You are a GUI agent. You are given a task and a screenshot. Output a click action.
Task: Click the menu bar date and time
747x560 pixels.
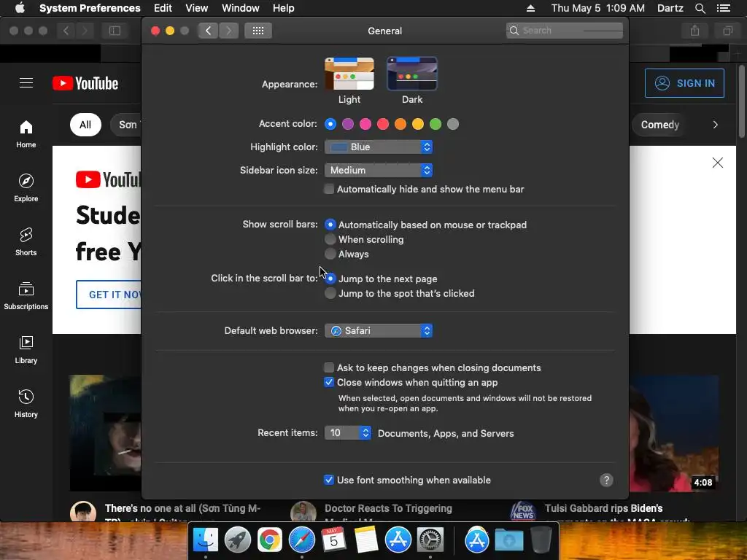pyautogui.click(x=598, y=8)
